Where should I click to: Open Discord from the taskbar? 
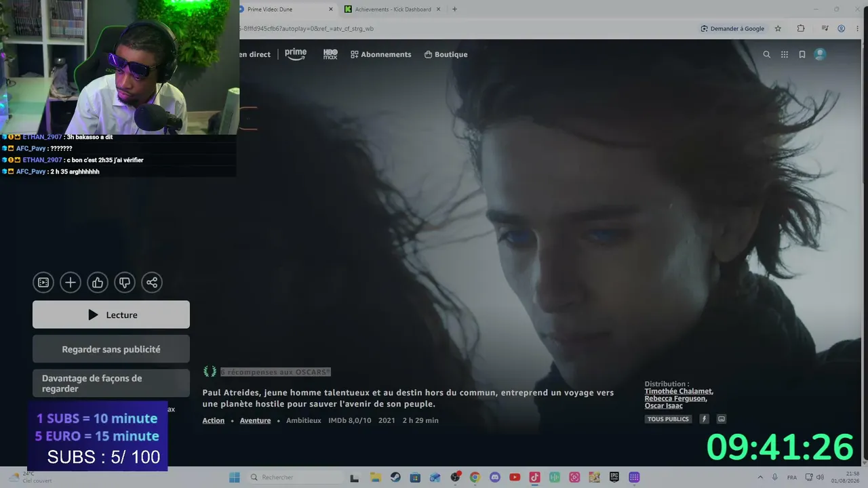coord(494,477)
